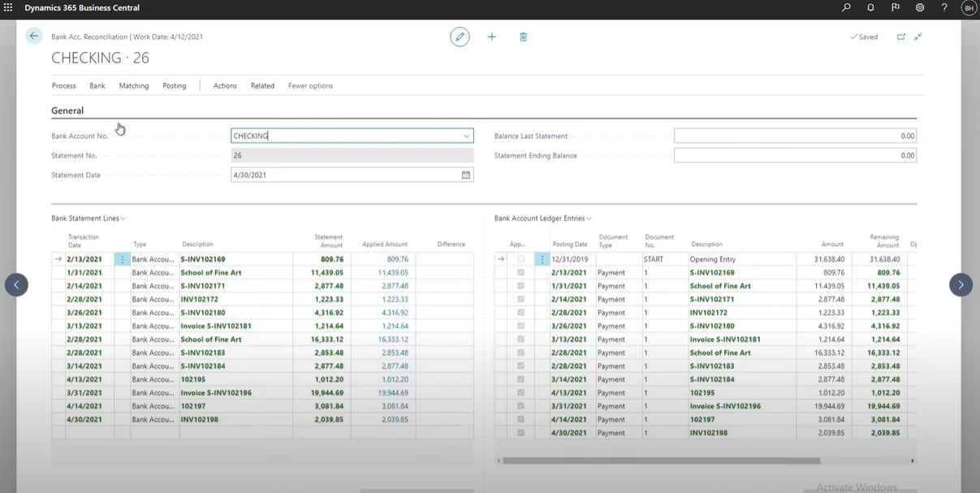
Task: Open the app launcher waffle icon
Action: coord(8,7)
